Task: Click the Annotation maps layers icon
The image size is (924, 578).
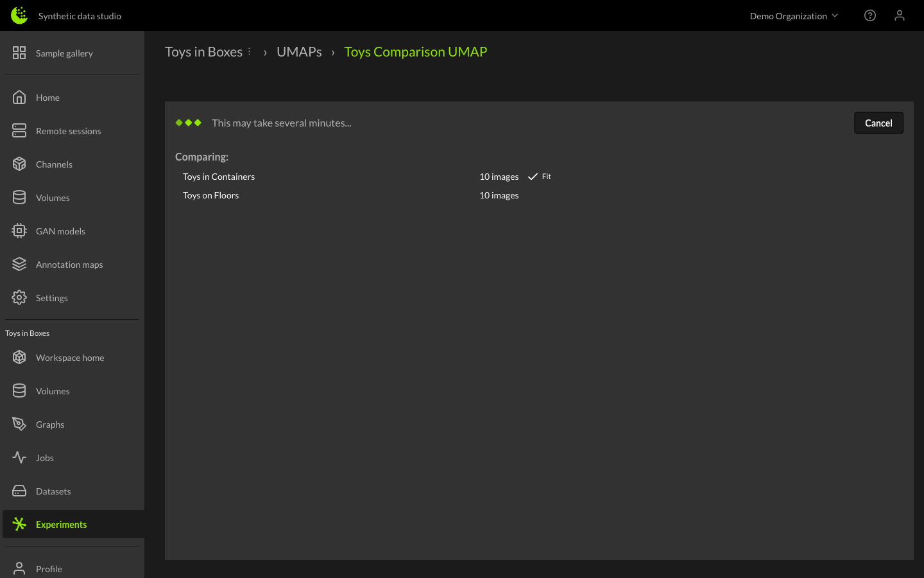Action: [19, 265]
